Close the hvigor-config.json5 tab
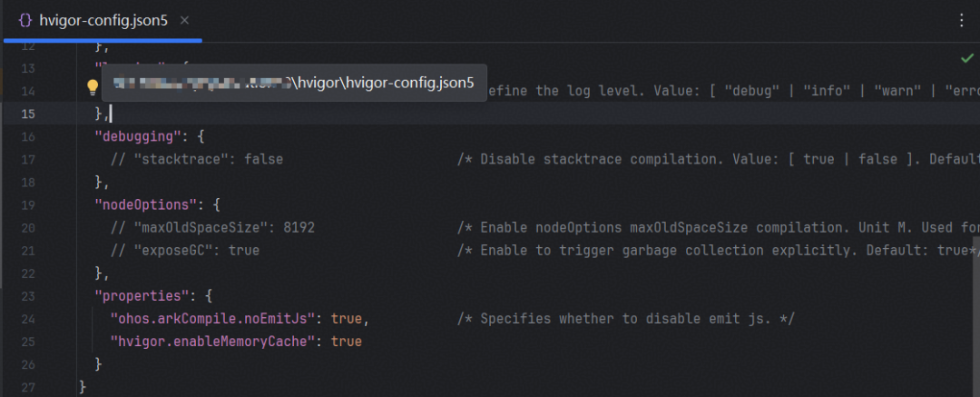980x397 pixels. pyautogui.click(x=184, y=21)
